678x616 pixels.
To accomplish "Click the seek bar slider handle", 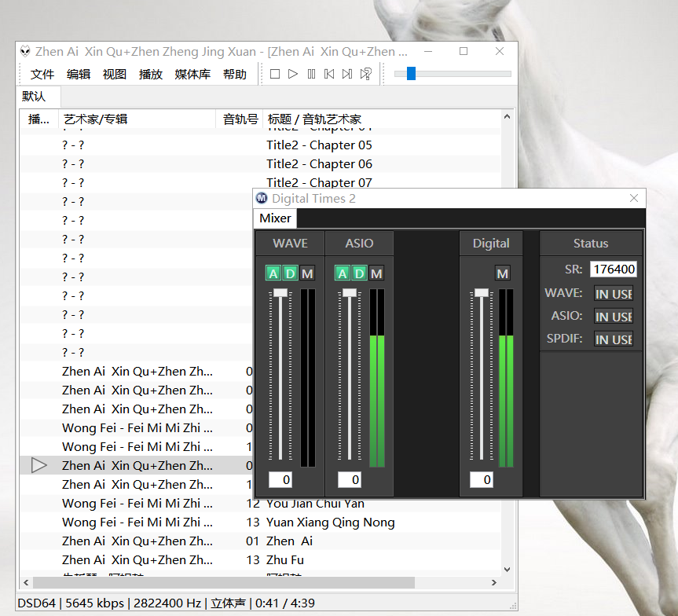I will coord(410,74).
